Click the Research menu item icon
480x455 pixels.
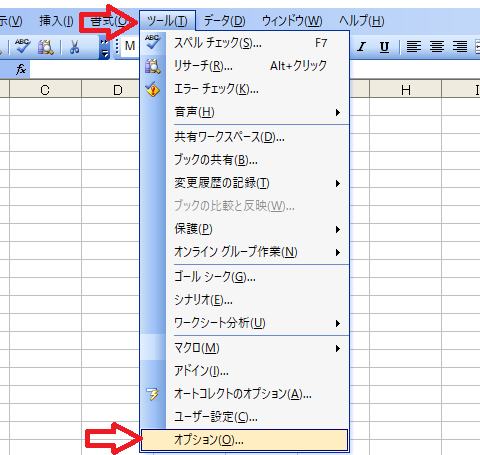(153, 66)
